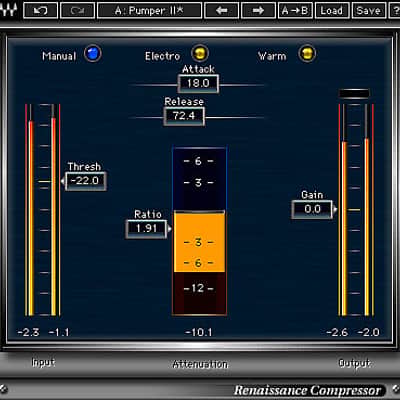Click the Thresh value box -22.0
Viewport: 400px width, 400px height.
[86, 181]
